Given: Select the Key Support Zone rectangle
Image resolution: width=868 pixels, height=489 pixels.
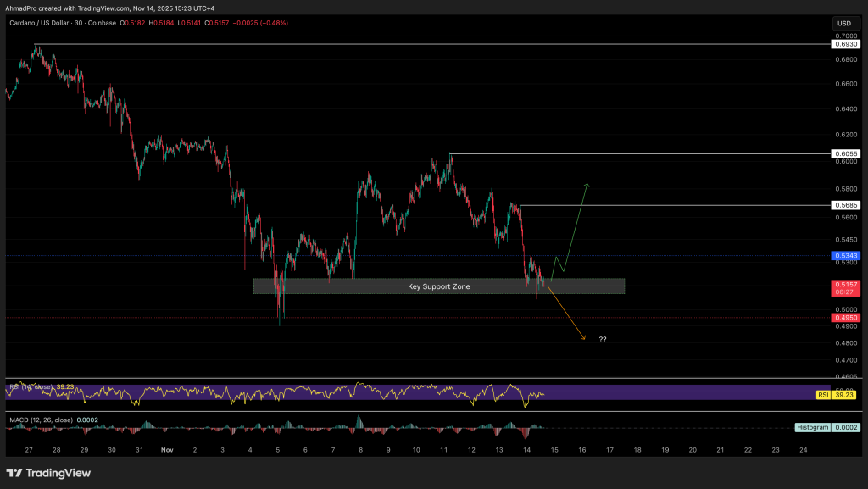Looking at the screenshot, I should [438, 286].
